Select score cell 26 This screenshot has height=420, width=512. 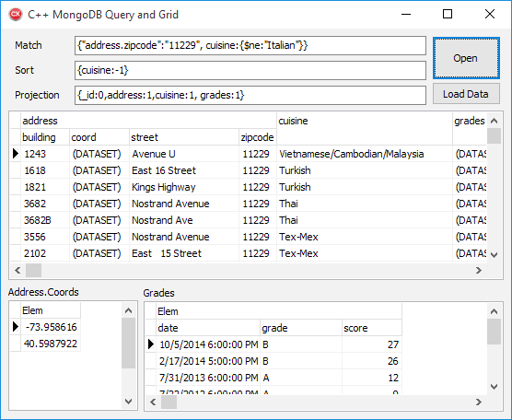tap(372, 361)
